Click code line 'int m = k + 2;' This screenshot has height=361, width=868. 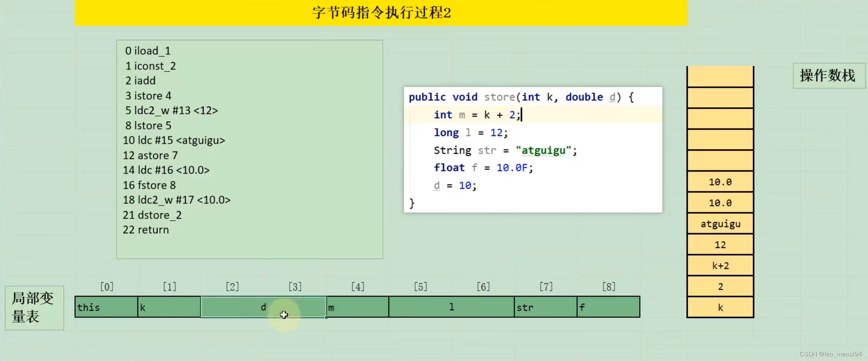477,115
